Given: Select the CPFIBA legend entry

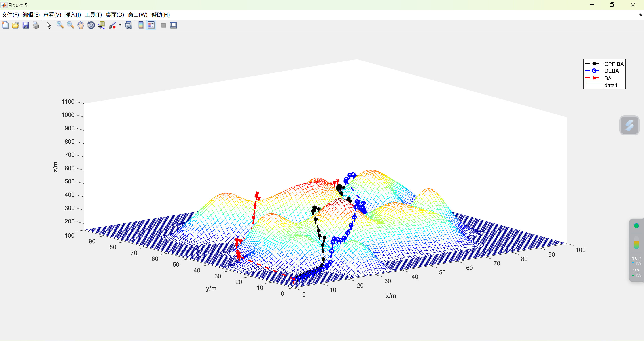Looking at the screenshot, I should tap(604, 64).
